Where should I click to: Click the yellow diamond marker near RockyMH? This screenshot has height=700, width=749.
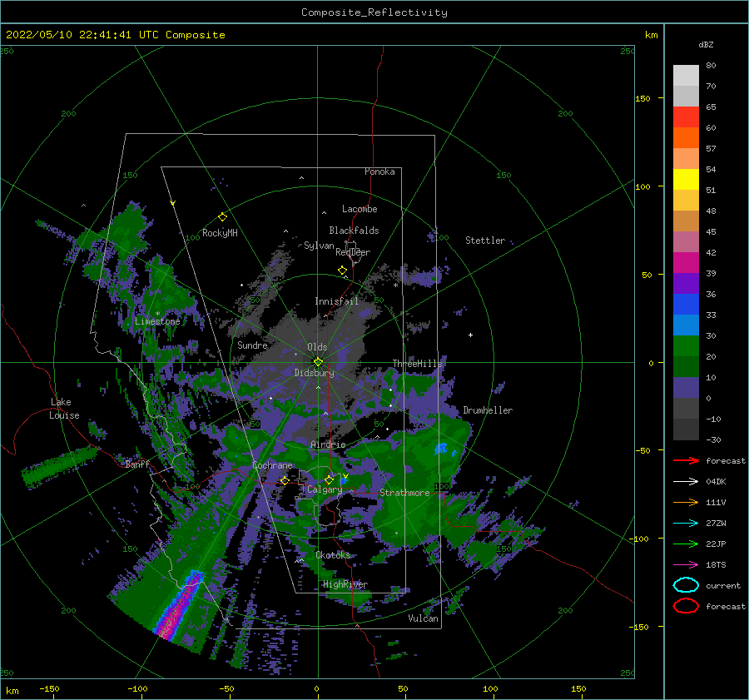[222, 217]
